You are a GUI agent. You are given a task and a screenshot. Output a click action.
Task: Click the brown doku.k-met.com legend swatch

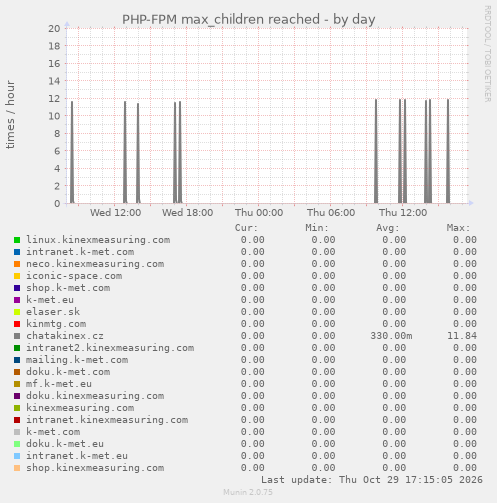click(x=17, y=372)
